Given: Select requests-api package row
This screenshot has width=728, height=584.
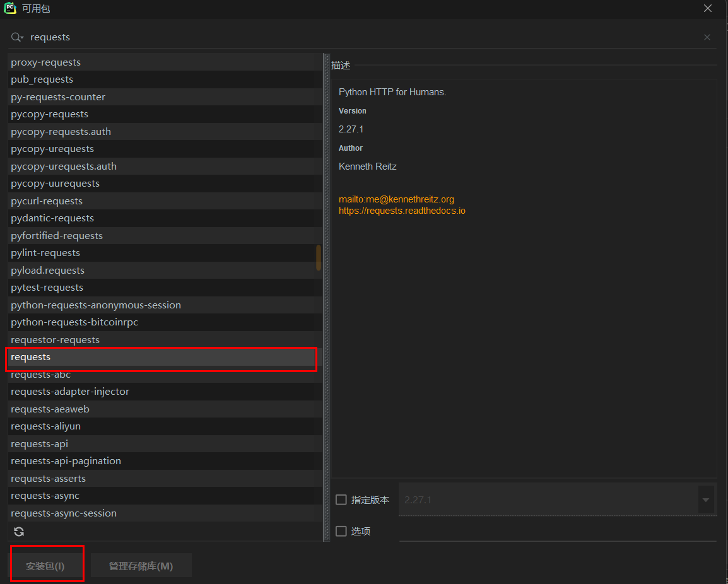Looking at the screenshot, I should [165, 444].
